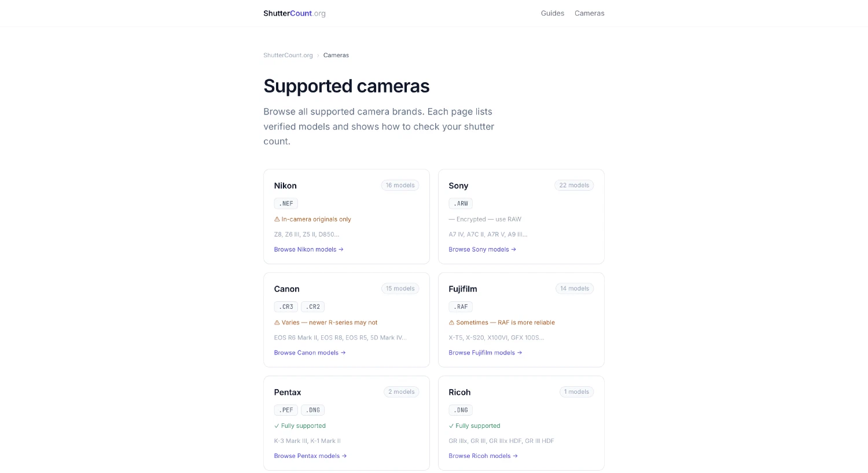Screen dimensions: 868x473
Task: Open the Ricoh brand card title
Action: click(459, 392)
